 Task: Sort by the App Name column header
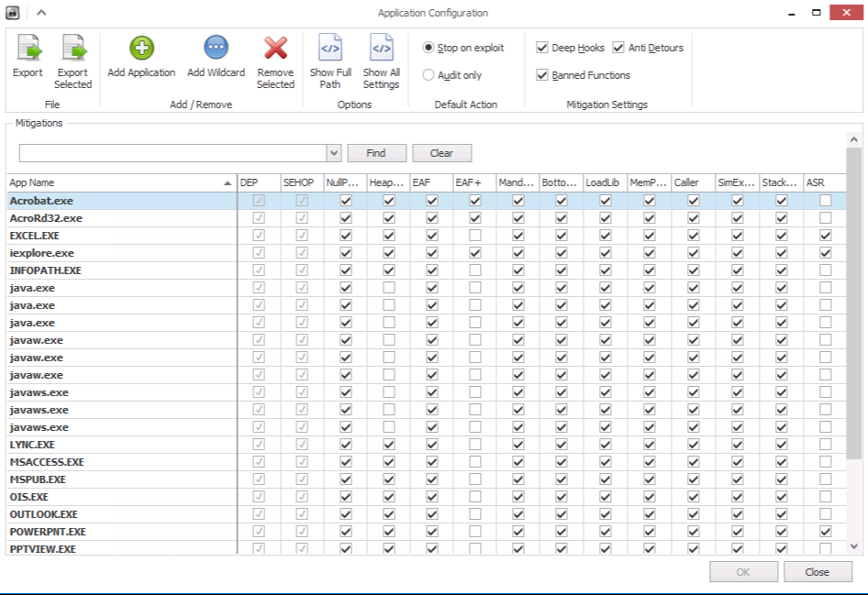(119, 182)
